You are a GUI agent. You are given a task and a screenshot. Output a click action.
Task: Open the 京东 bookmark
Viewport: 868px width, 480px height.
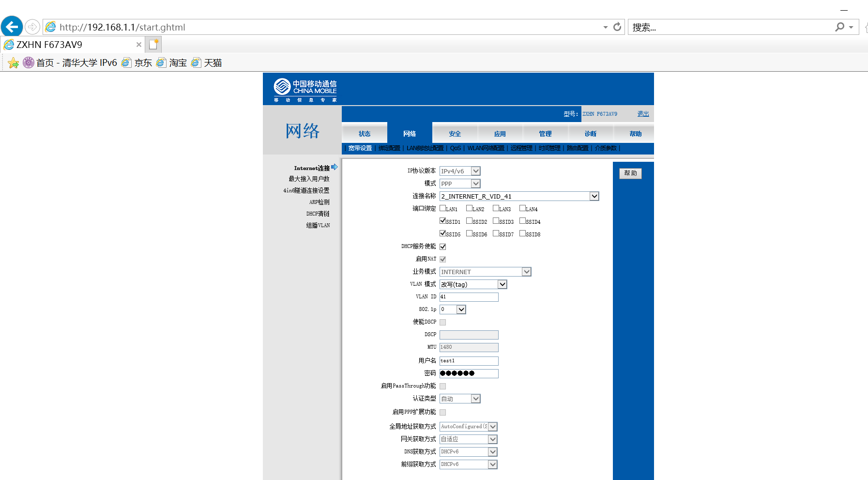click(x=137, y=63)
